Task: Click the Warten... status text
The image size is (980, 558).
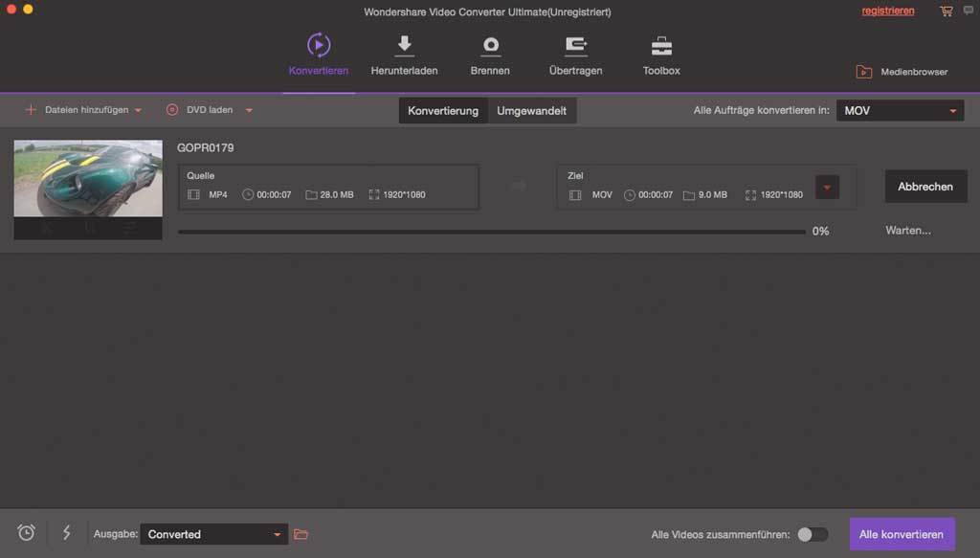Action: pyautogui.click(x=908, y=231)
